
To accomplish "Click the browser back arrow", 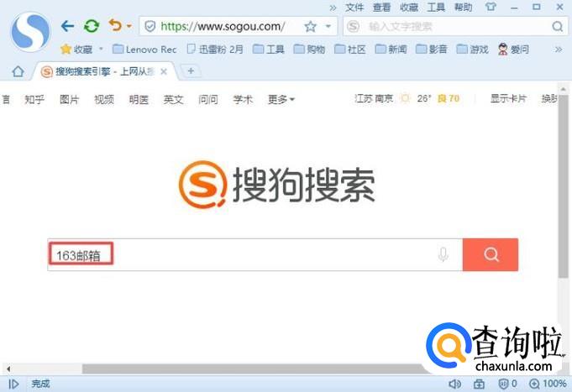I will [x=67, y=26].
